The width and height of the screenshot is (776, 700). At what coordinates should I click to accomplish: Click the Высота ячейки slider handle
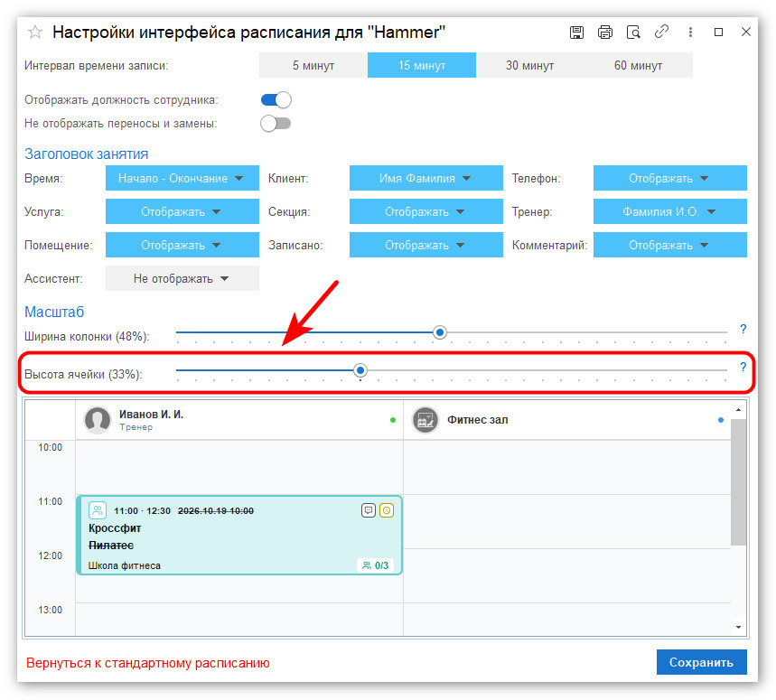click(x=360, y=370)
